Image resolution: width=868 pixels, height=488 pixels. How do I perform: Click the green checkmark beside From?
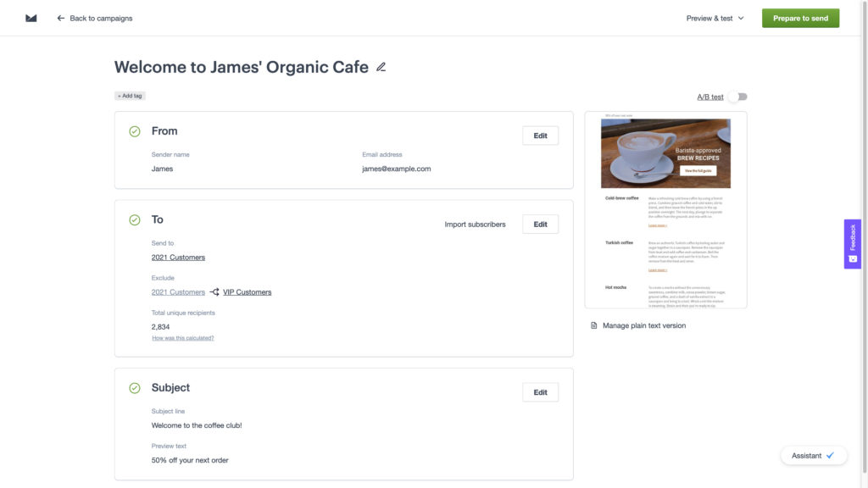click(x=135, y=131)
